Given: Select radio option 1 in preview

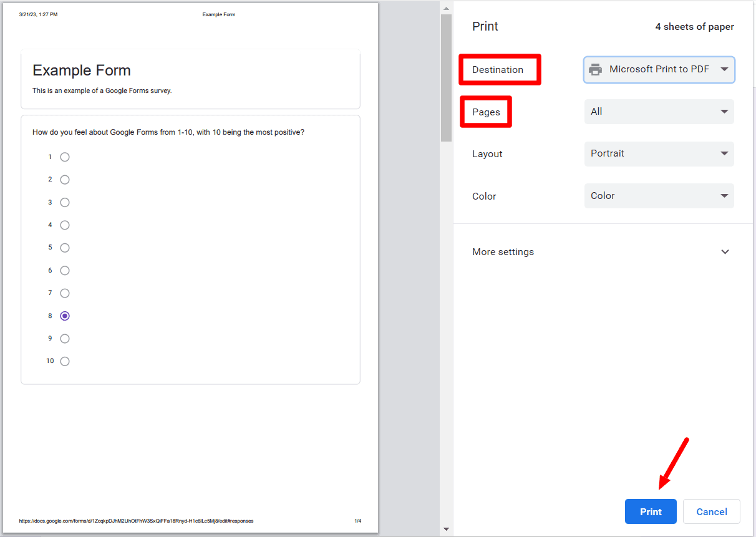Looking at the screenshot, I should coord(65,157).
